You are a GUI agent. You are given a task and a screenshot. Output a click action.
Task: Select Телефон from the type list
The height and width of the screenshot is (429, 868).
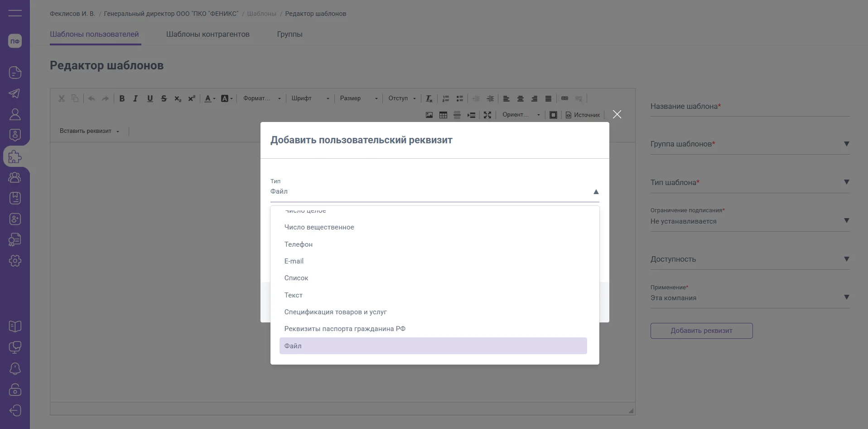pyautogui.click(x=298, y=244)
